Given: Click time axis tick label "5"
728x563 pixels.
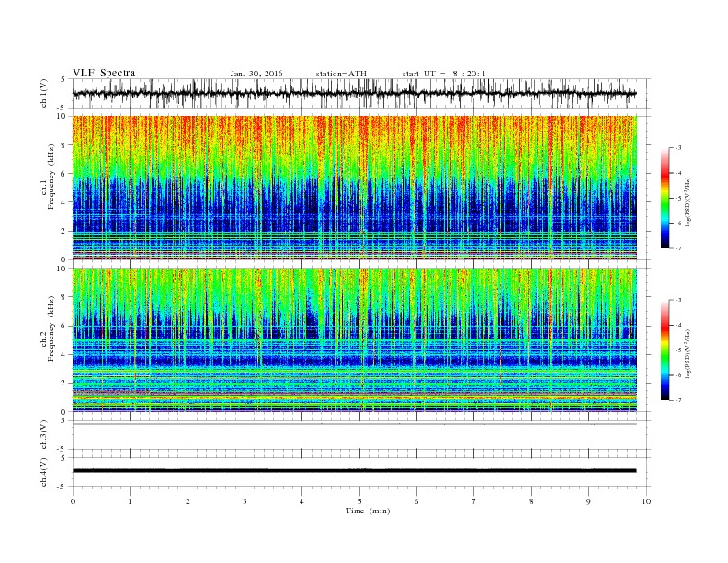Looking at the screenshot, I should 359,501.
